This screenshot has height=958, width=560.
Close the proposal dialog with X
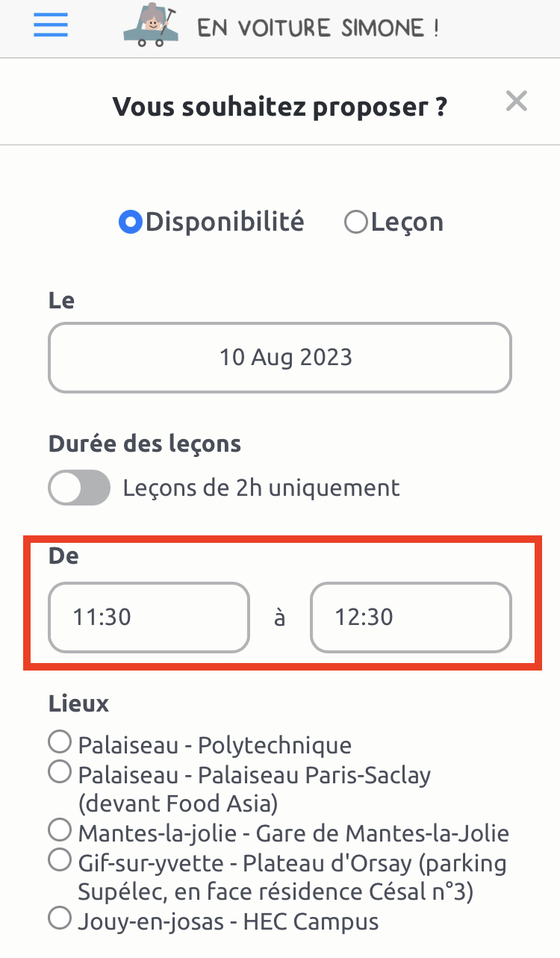click(517, 101)
